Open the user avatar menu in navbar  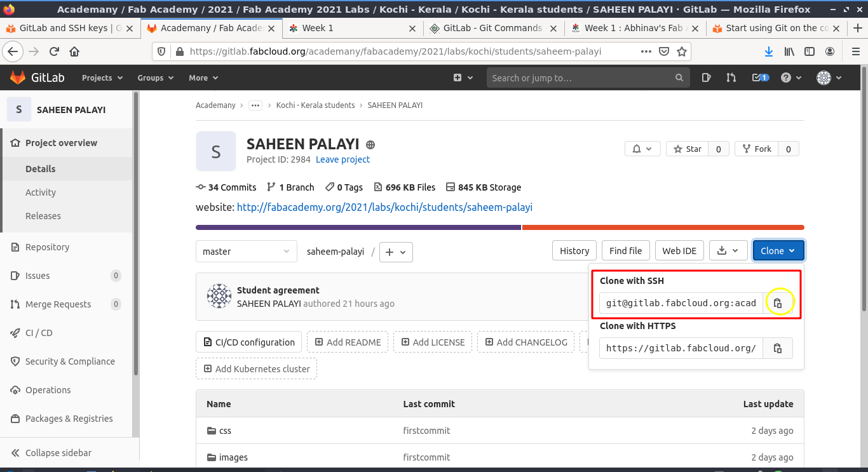(x=829, y=78)
